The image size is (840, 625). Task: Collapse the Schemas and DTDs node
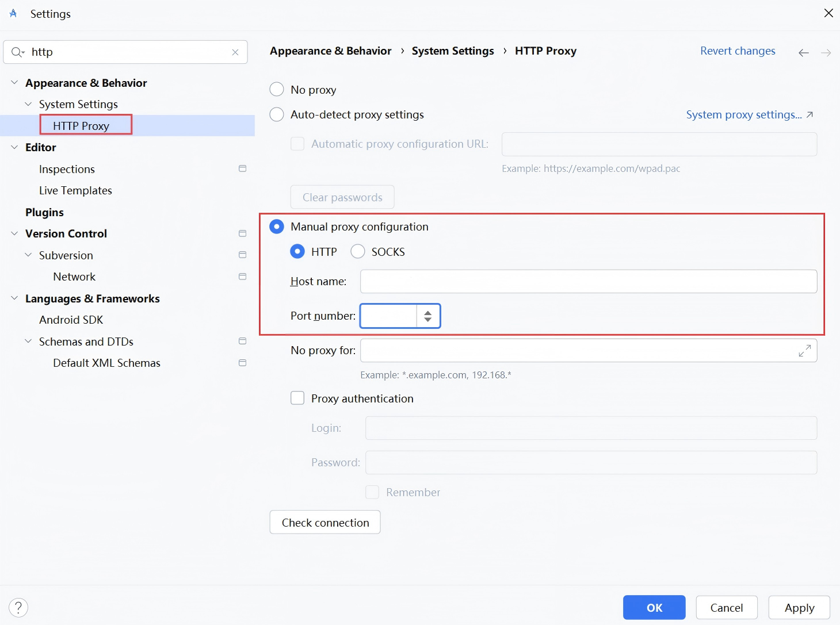[28, 341]
